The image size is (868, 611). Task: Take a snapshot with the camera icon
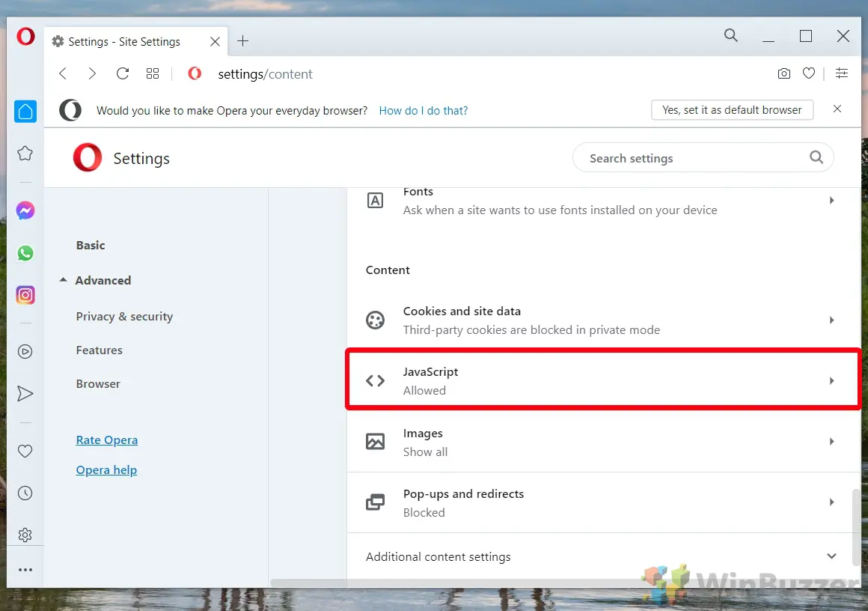point(783,73)
